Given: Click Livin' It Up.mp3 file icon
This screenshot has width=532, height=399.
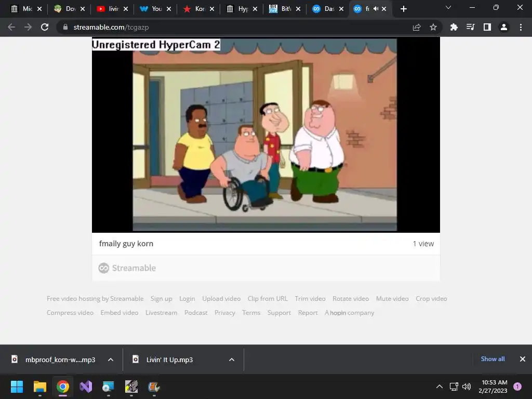Looking at the screenshot, I should pyautogui.click(x=136, y=360).
